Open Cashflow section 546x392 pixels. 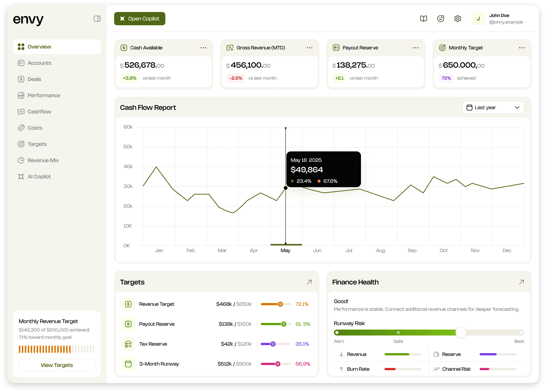tap(57, 112)
